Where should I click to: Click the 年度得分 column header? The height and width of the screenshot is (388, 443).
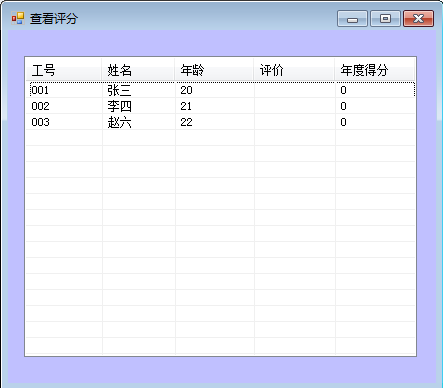coord(374,70)
